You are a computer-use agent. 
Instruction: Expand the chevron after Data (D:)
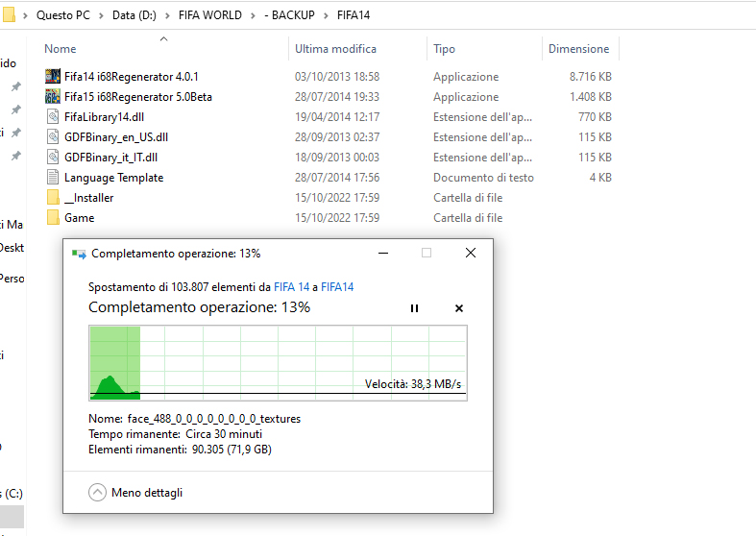[167, 16]
